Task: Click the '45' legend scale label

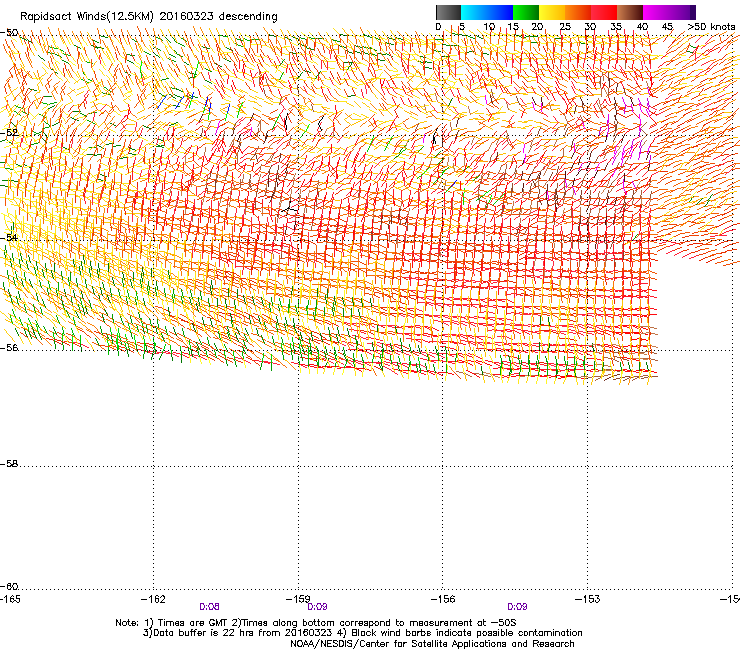Action: [667, 27]
